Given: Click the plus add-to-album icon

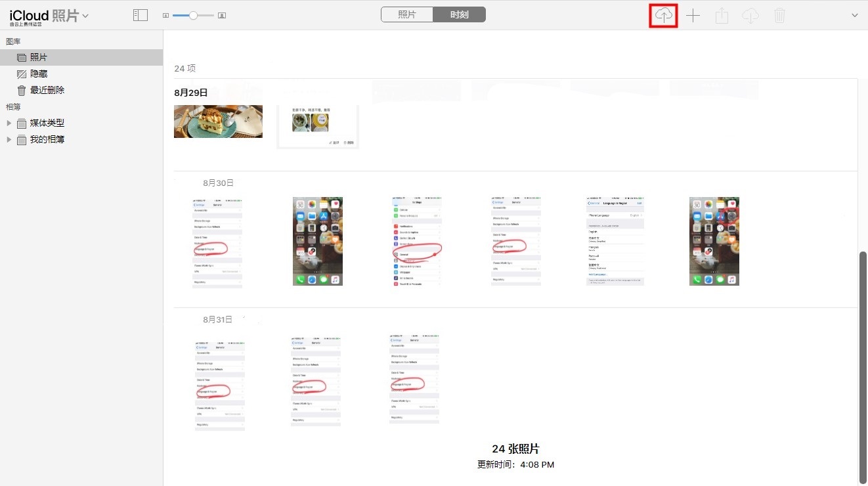Looking at the screenshot, I should [x=693, y=15].
